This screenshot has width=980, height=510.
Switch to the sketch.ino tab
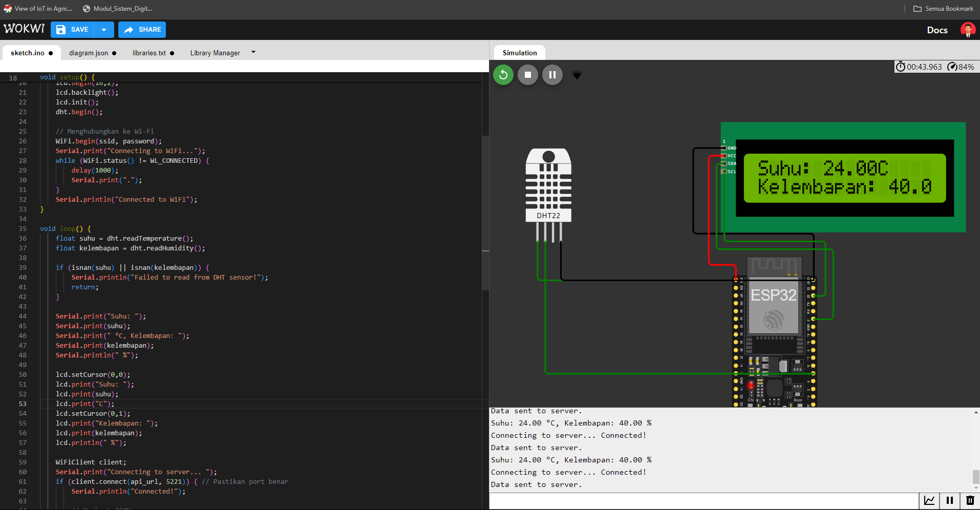coord(31,53)
